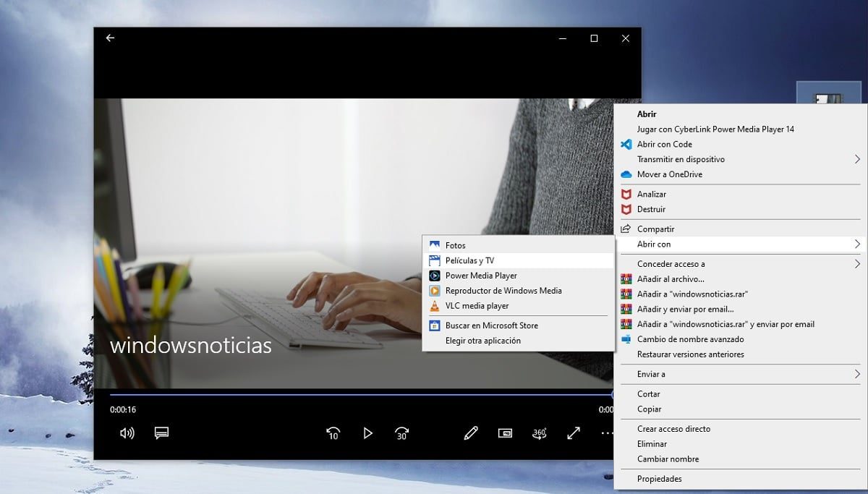Click the WinRAR icon for Añadir al archivo...
The width and height of the screenshot is (868, 494).
[626, 279]
